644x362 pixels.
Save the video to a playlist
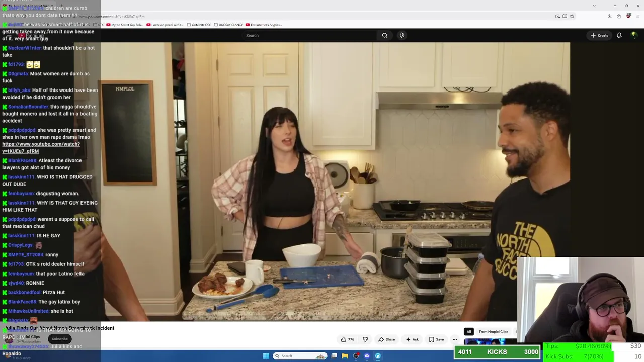pos(436,339)
